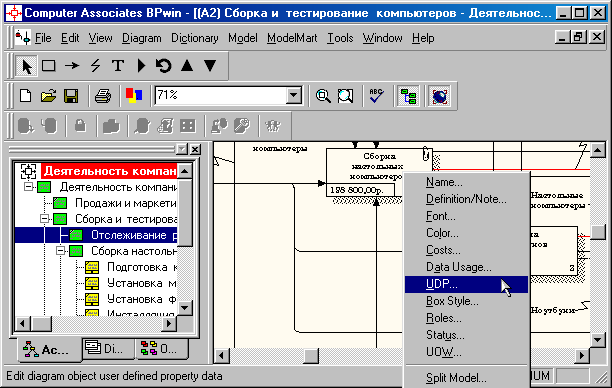Select the Pointer tool
612x388 pixels.
[x=26, y=66]
